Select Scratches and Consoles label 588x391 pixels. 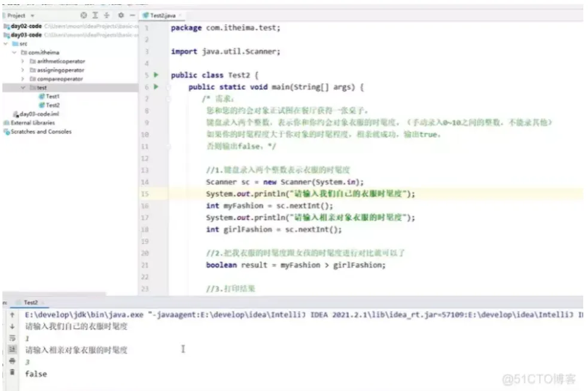pyautogui.click(x=41, y=132)
